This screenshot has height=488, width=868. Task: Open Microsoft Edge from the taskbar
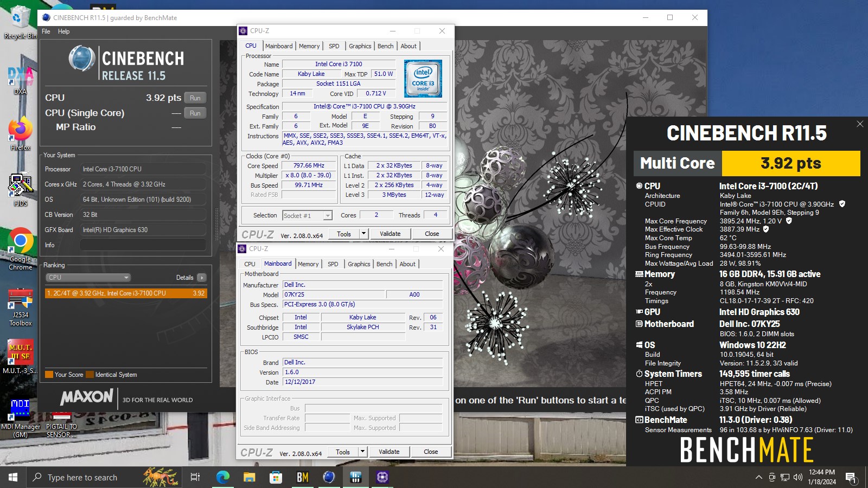coord(223,477)
